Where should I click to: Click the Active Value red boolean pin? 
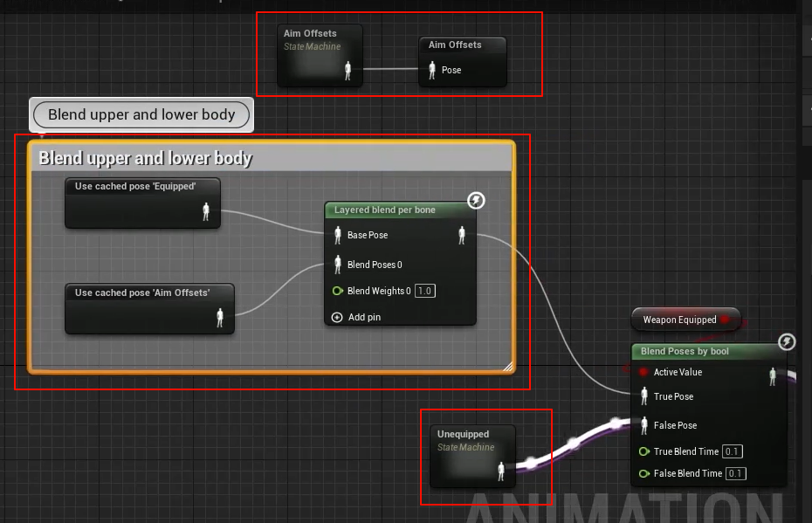coord(643,372)
